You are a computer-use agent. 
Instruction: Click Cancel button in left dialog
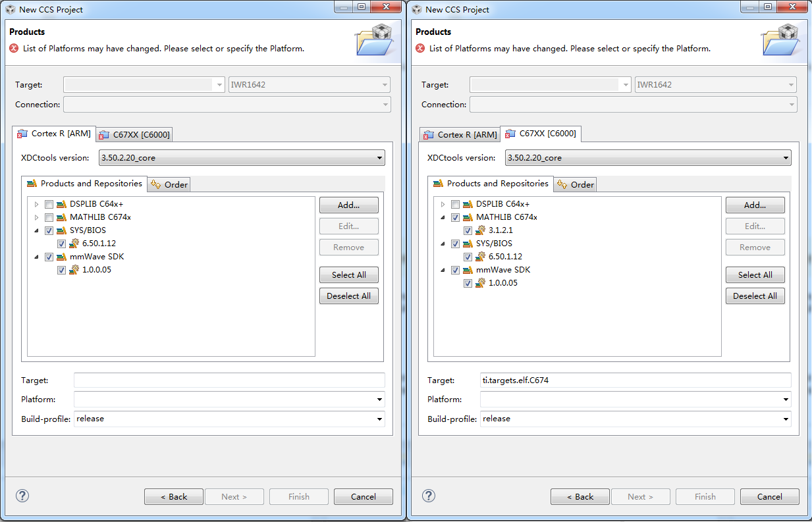pyautogui.click(x=364, y=497)
